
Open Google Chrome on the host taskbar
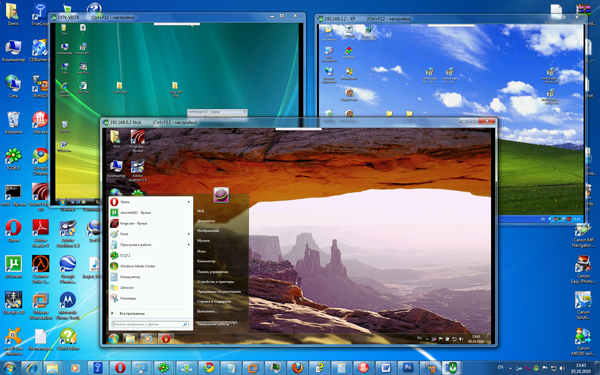click(x=209, y=368)
